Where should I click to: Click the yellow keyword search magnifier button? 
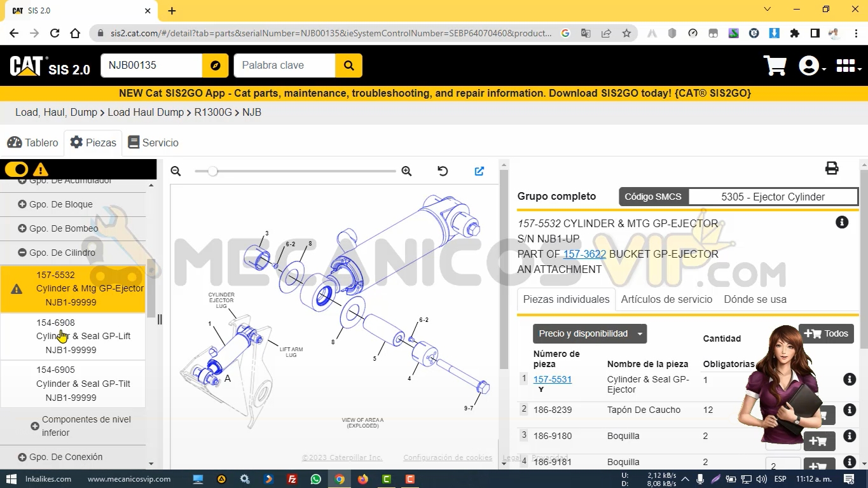(348, 66)
